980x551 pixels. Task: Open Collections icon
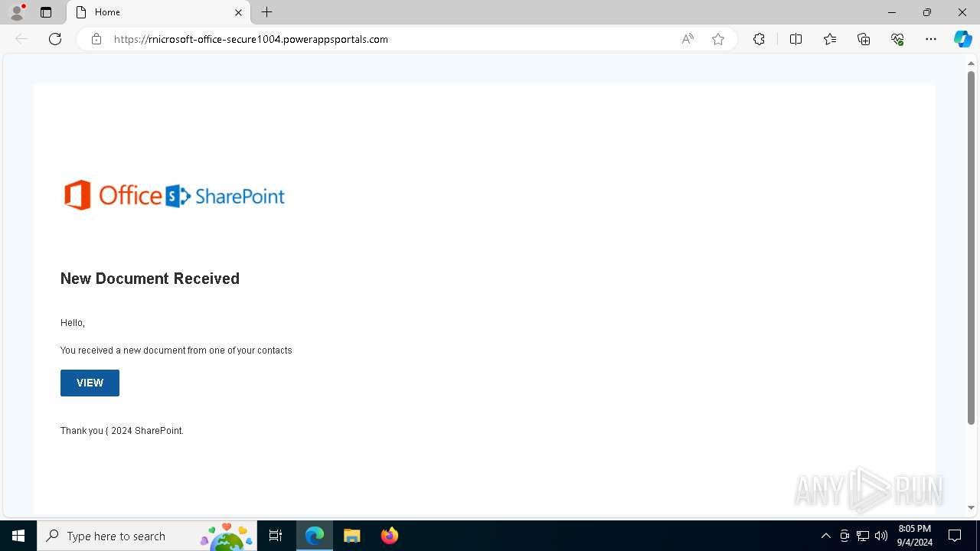[x=864, y=39]
